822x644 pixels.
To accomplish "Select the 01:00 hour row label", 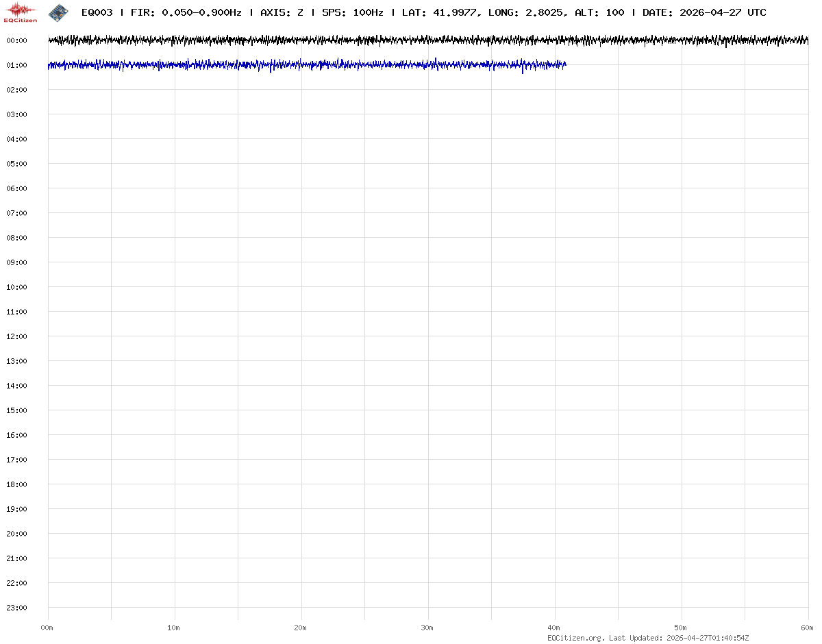I will coord(16,65).
